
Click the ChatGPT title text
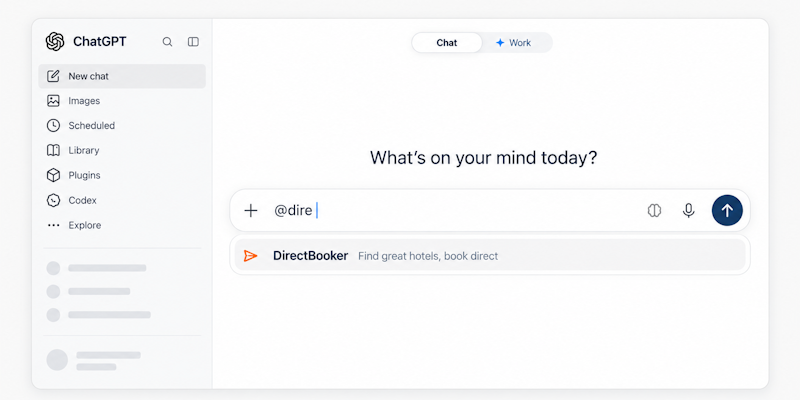tap(99, 42)
